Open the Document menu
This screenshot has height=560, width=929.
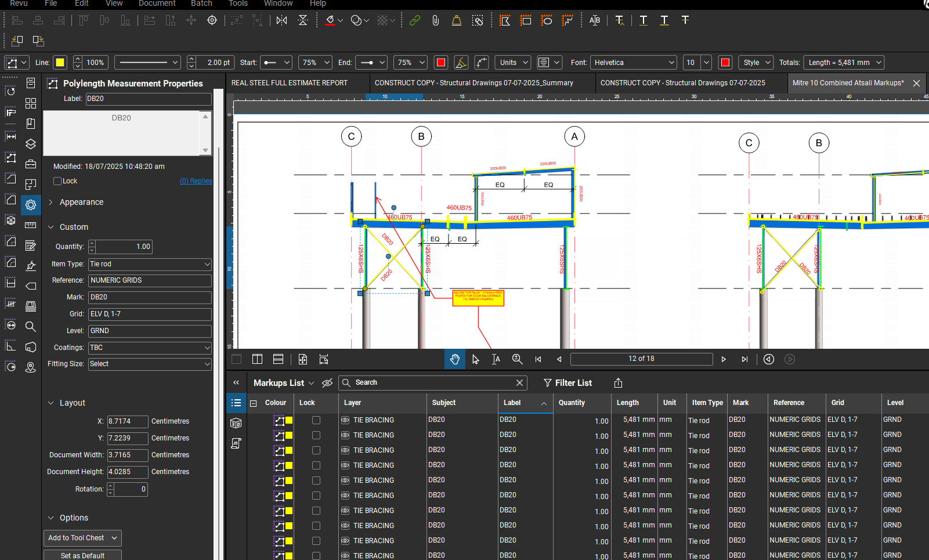157,3
